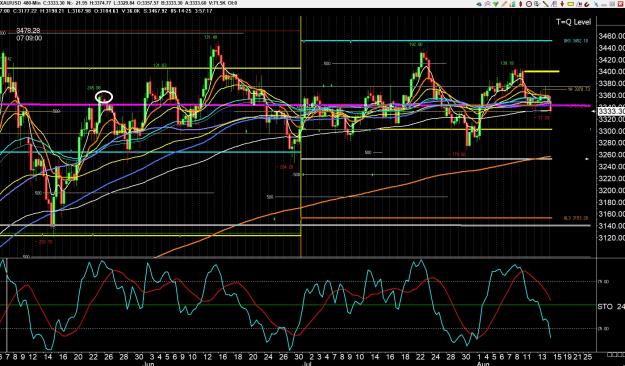
Task: Click the teal figure toolbar icon
Action: (x=513, y=4)
